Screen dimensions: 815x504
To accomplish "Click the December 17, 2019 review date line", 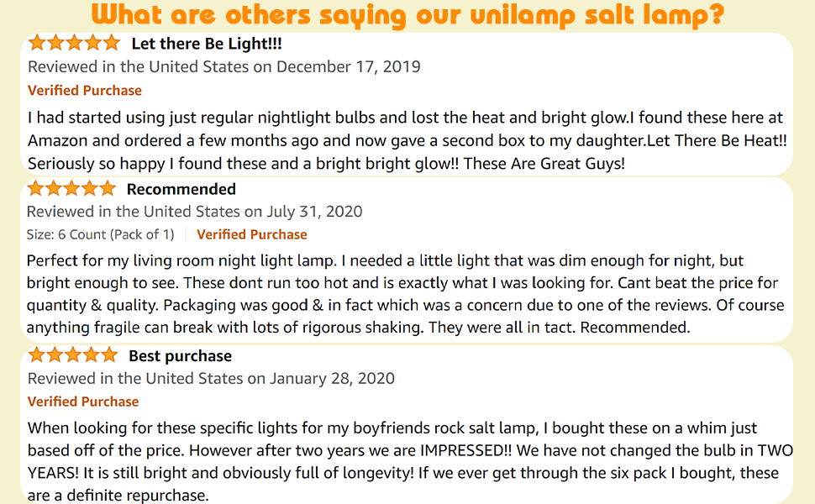I will click(x=224, y=67).
